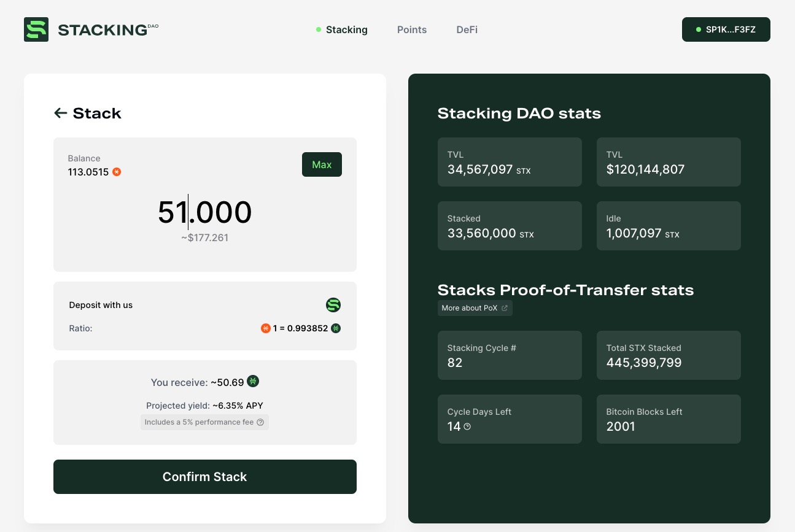This screenshot has width=795, height=532.
Task: Switch to the Points tab
Action: coord(412,29)
